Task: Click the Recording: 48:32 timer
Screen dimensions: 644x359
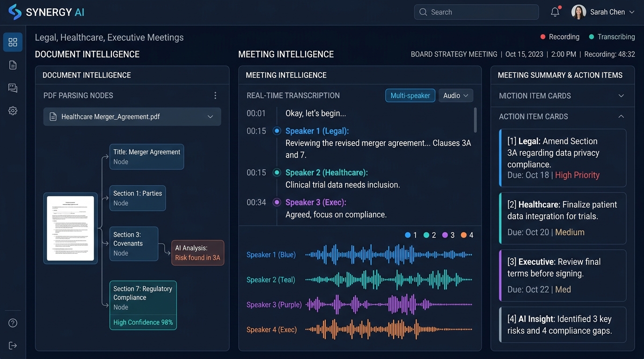Action: 609,54
